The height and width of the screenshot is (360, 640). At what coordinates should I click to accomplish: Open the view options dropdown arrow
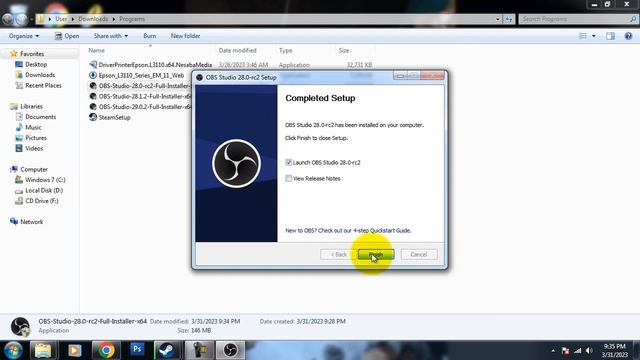pyautogui.click(x=594, y=36)
